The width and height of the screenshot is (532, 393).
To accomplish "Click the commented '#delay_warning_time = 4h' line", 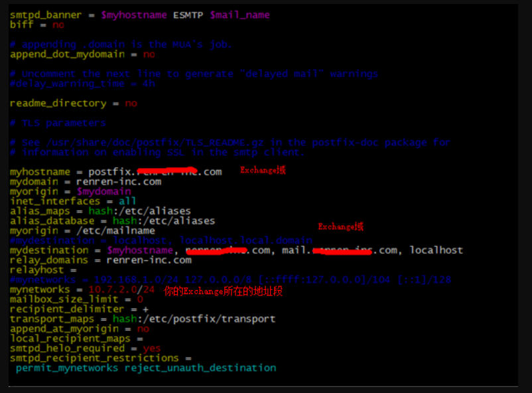I will click(x=82, y=84).
